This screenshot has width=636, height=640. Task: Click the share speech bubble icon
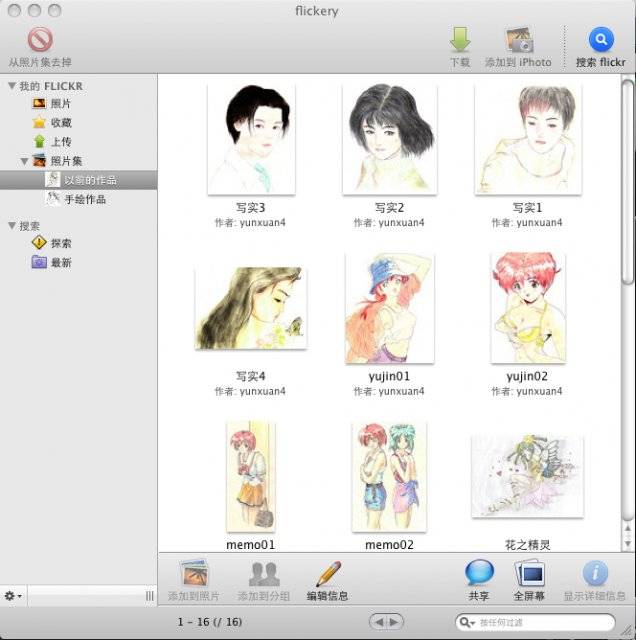click(x=479, y=574)
